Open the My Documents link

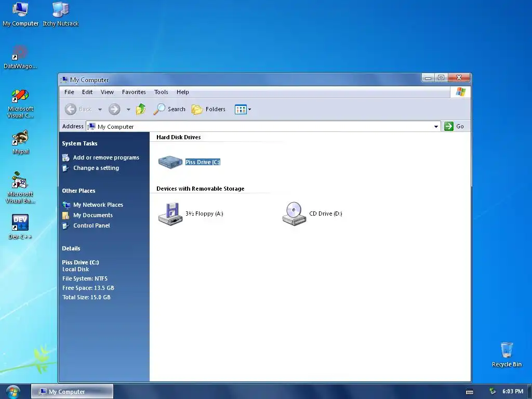pos(93,215)
